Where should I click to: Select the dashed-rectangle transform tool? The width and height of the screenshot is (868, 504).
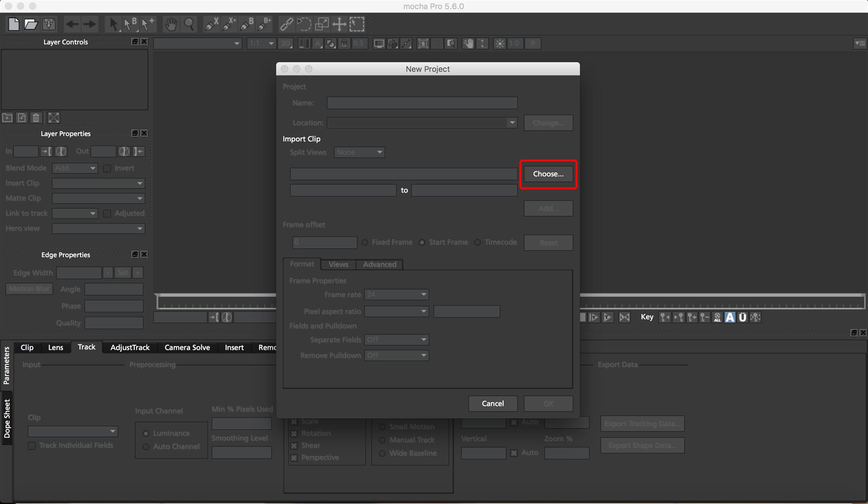pos(357,24)
